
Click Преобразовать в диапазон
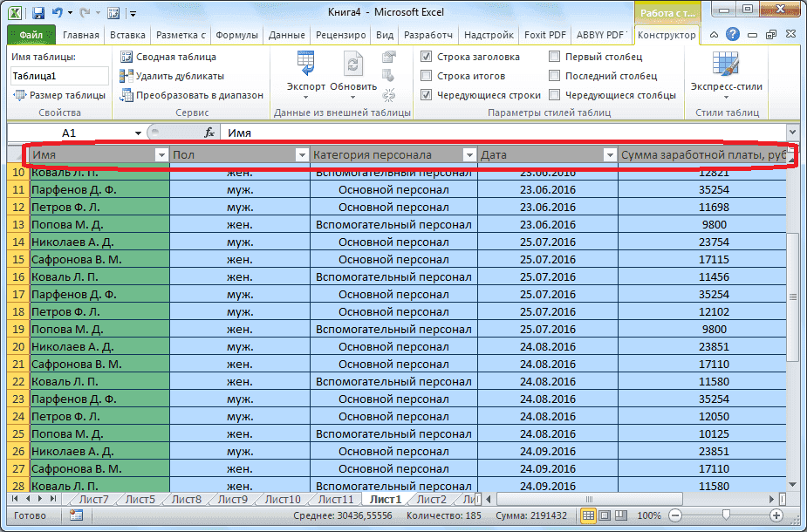(194, 94)
